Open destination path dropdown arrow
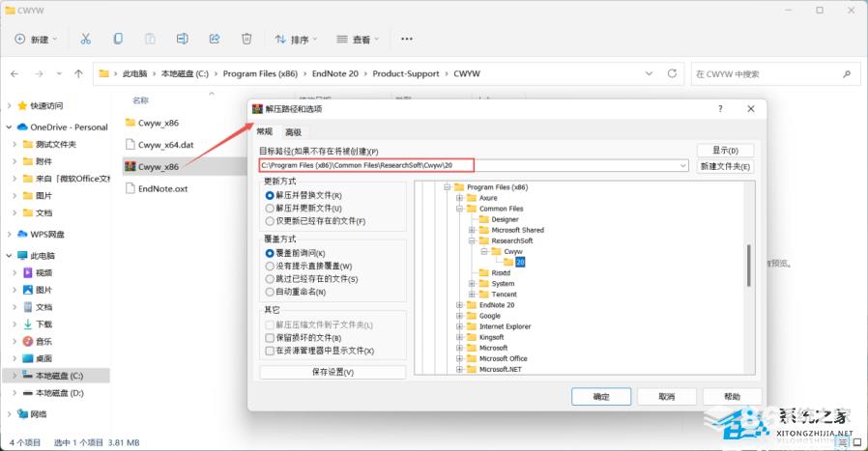The width and height of the screenshot is (868, 451). [683, 165]
